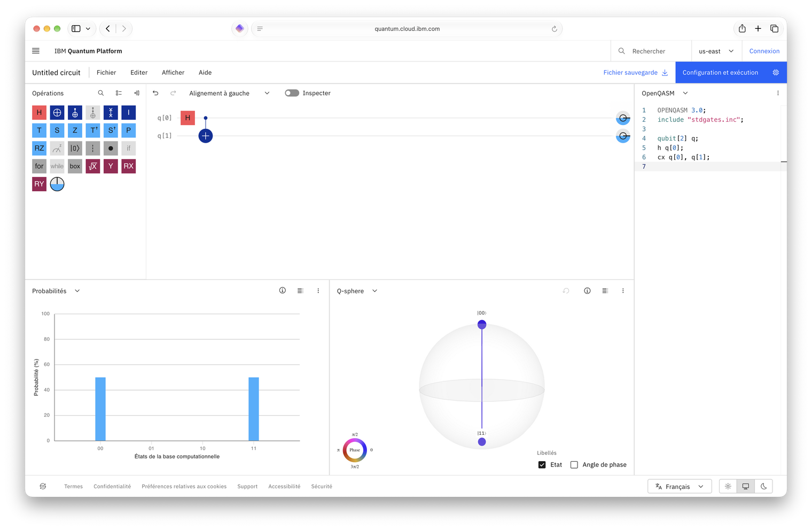The height and width of the screenshot is (530, 812).
Task: Select the S-dagger gate
Action: coord(111,130)
